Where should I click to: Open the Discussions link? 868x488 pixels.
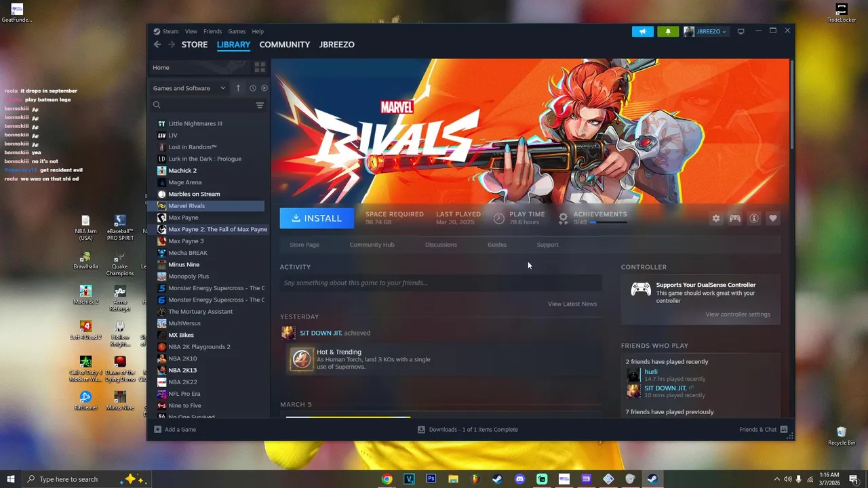click(x=441, y=245)
